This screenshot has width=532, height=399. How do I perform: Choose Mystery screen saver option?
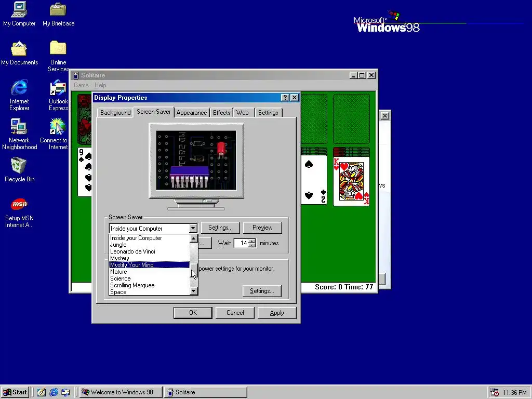(149, 258)
